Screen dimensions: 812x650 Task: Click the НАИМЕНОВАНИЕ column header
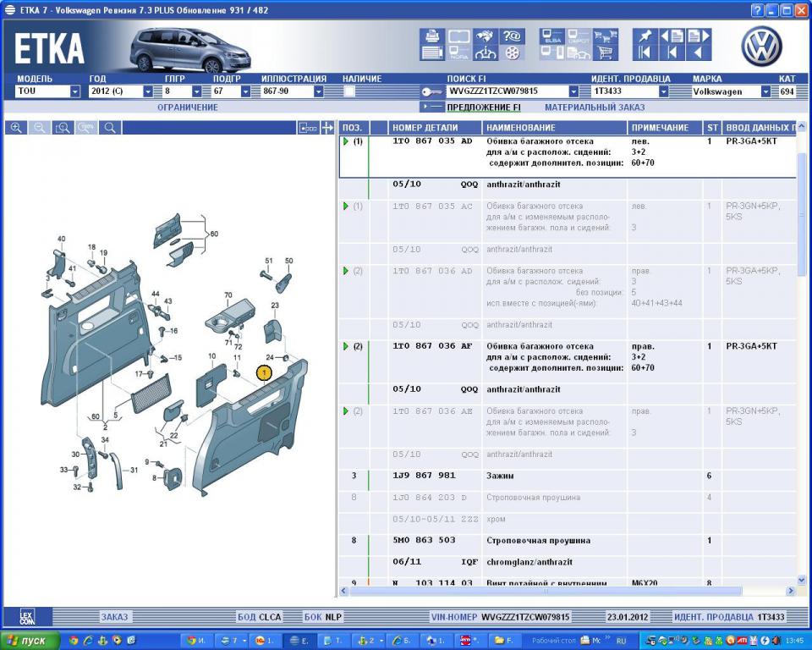553,128
